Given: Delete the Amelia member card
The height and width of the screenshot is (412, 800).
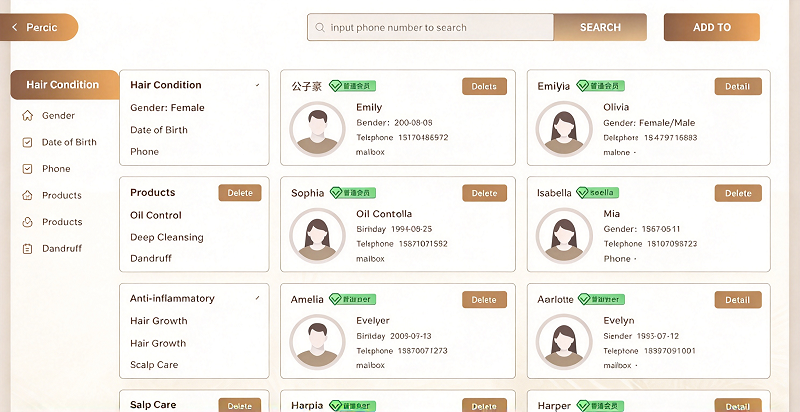Looking at the screenshot, I should pyautogui.click(x=484, y=300).
